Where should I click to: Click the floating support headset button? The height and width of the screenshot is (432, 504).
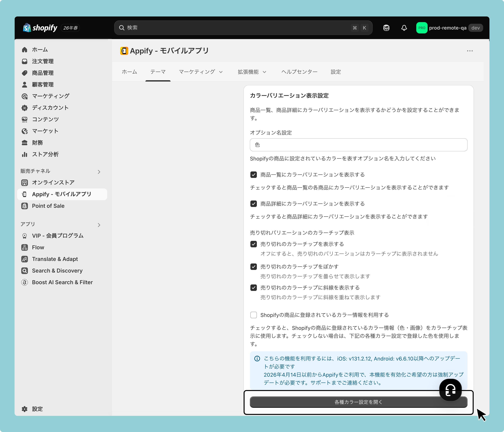pyautogui.click(x=450, y=390)
